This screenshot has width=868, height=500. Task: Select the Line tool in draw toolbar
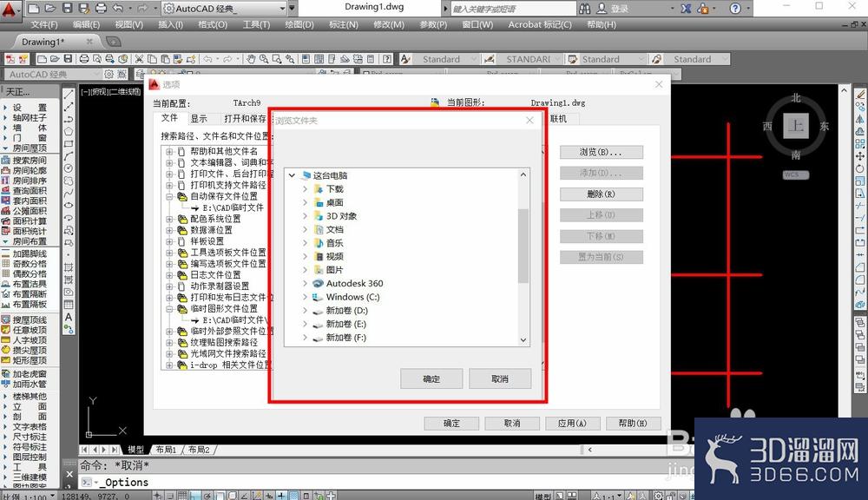[x=69, y=95]
